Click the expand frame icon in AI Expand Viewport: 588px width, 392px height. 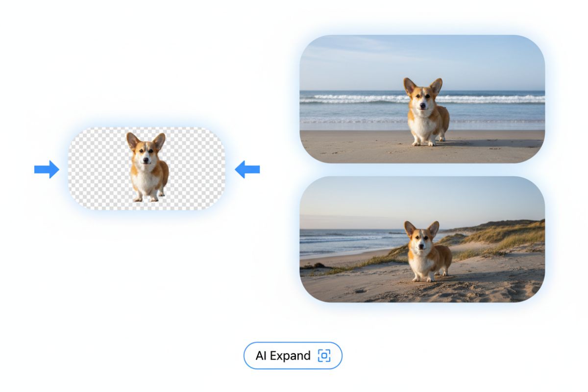(324, 356)
